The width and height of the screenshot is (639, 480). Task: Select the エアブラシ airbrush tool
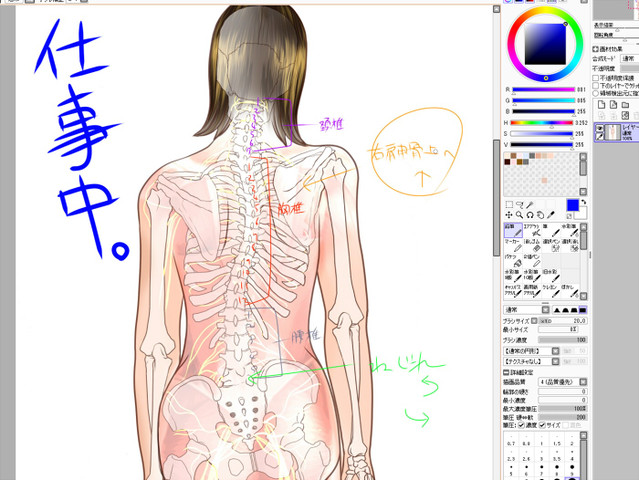point(532,230)
